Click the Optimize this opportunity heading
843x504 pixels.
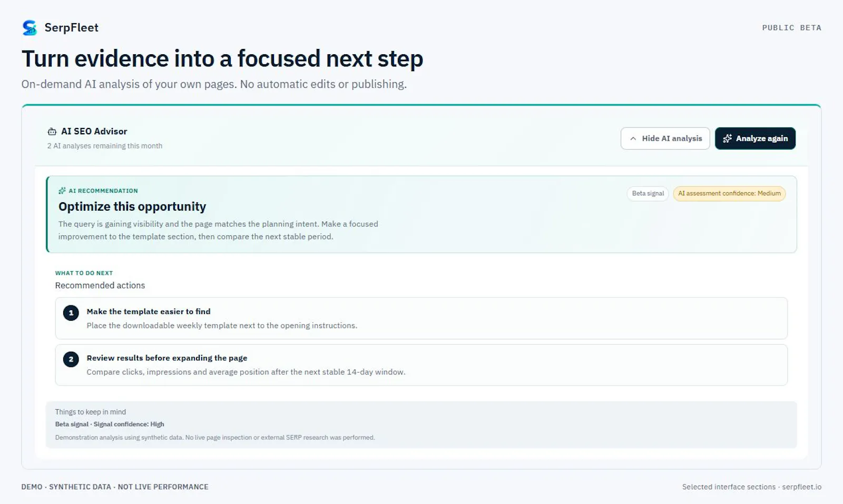tap(132, 206)
